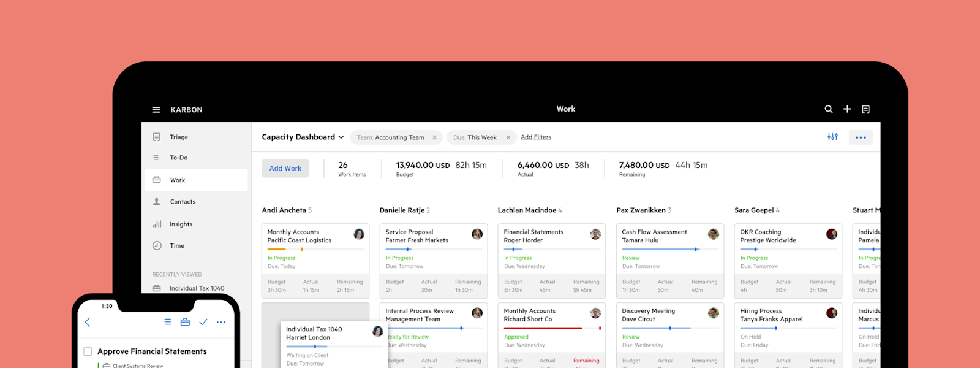Screen dimensions: 980x368
Task: Click the Time clock icon in sidebar
Action: (x=157, y=245)
